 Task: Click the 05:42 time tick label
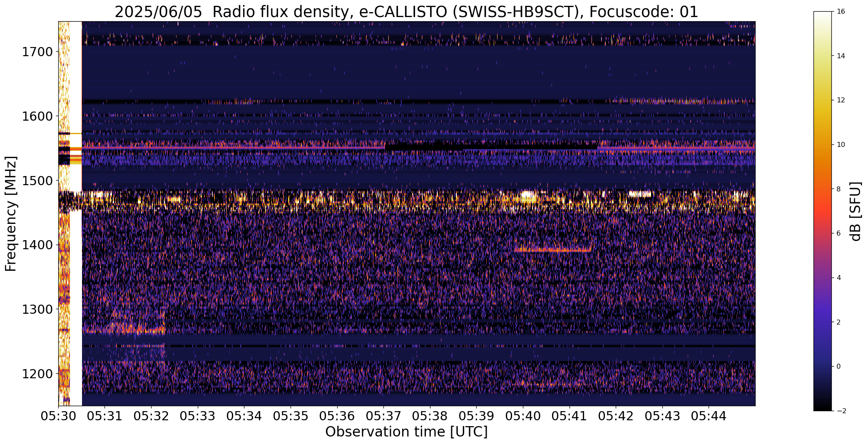pos(616,416)
